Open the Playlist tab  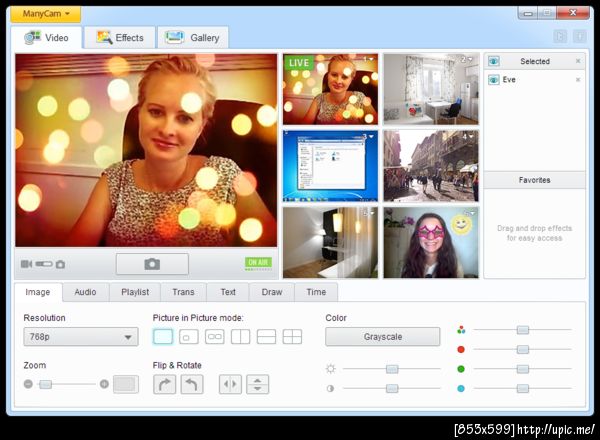135,292
